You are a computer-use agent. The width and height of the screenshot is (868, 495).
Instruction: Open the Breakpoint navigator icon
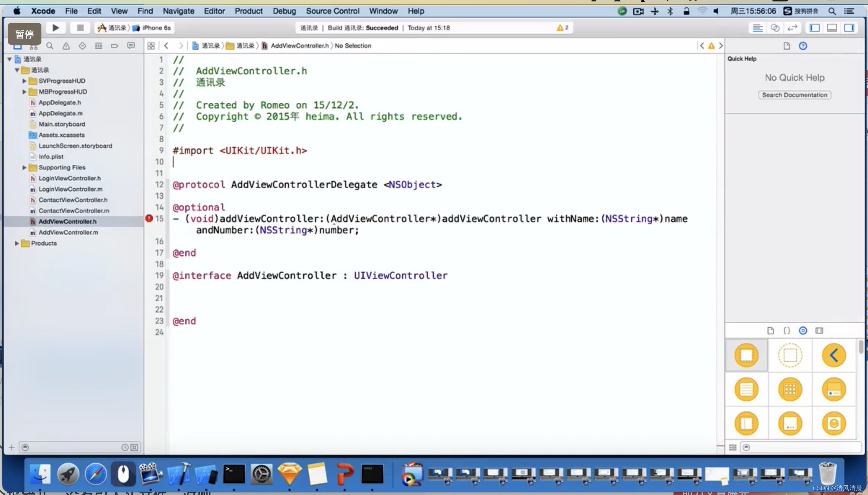115,46
